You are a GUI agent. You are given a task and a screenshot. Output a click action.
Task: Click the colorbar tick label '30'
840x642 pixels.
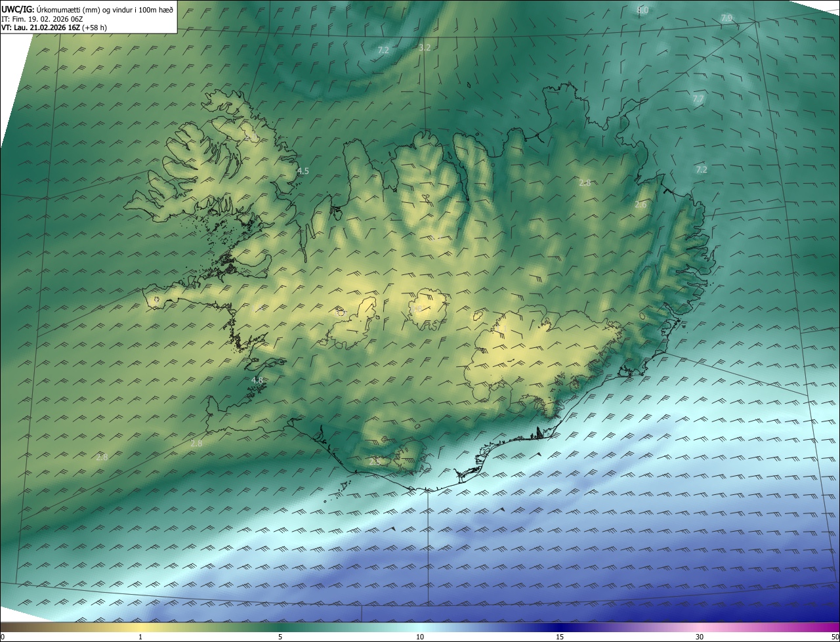[x=700, y=637]
